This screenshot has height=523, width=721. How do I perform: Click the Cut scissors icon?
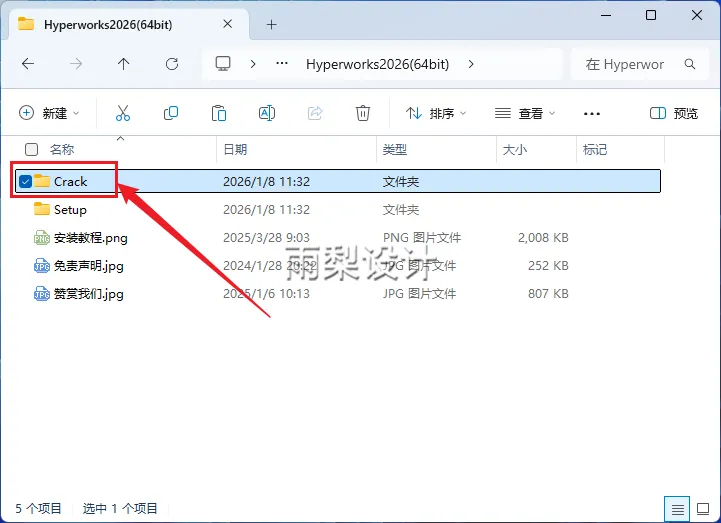123,113
